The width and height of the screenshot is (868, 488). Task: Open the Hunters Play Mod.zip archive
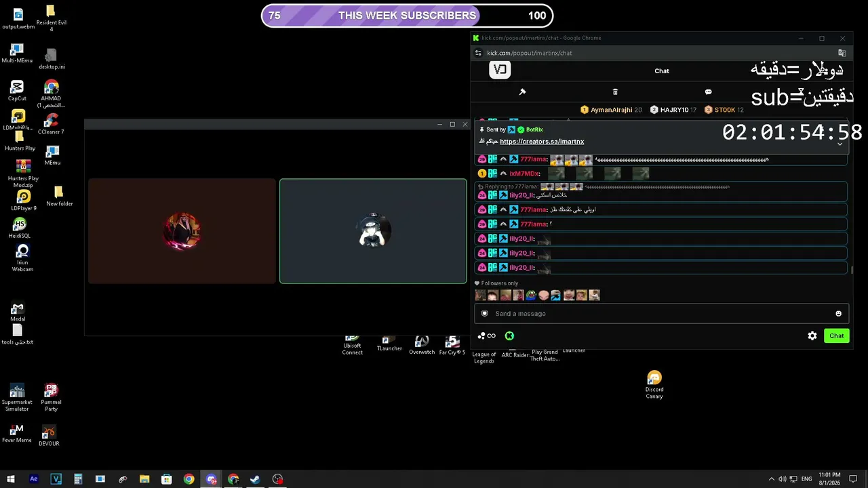(x=23, y=174)
